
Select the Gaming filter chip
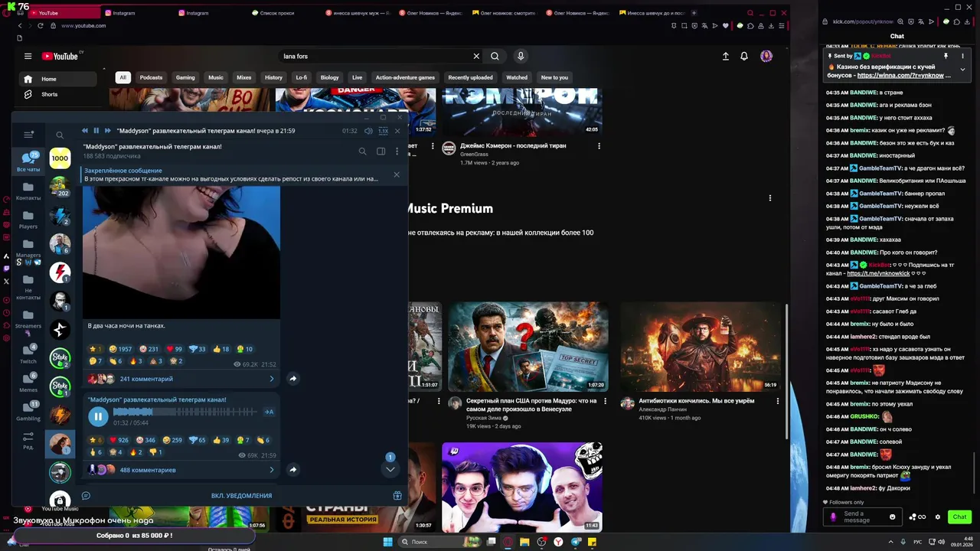pos(185,77)
